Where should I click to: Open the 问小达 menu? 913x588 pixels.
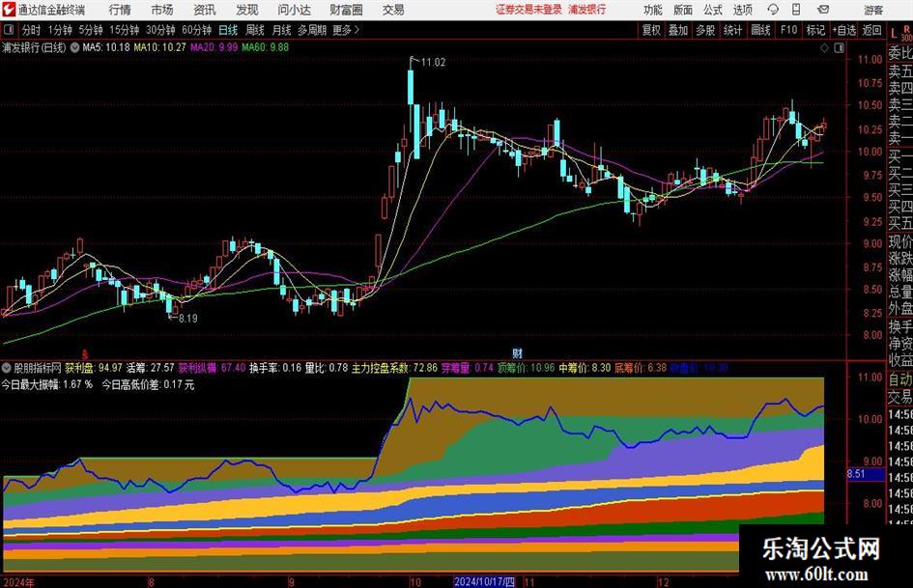[x=294, y=10]
